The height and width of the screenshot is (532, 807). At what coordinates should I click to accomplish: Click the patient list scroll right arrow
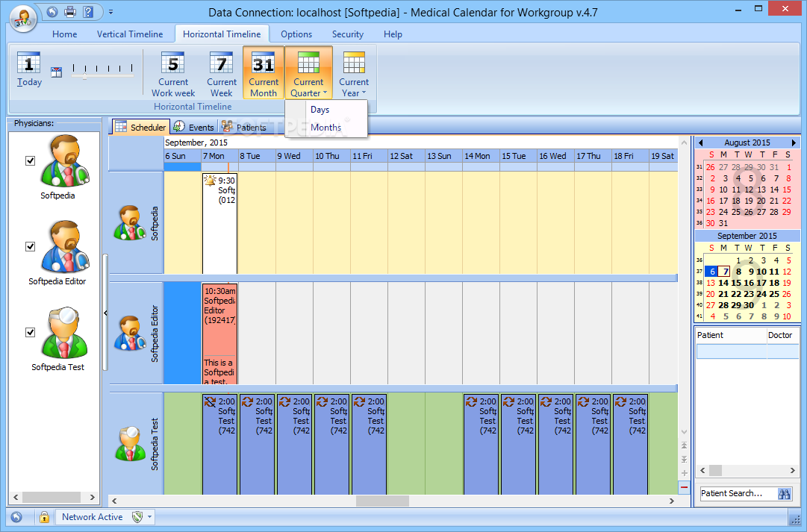click(793, 470)
